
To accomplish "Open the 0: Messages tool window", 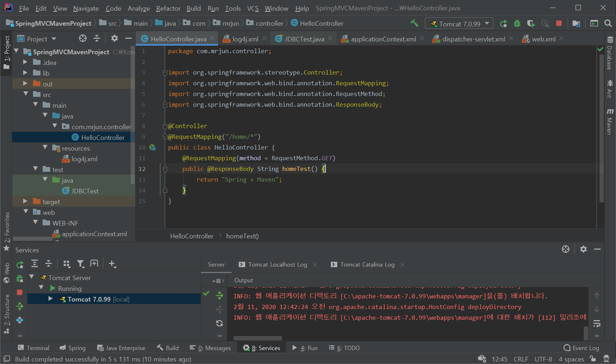I will (x=210, y=348).
